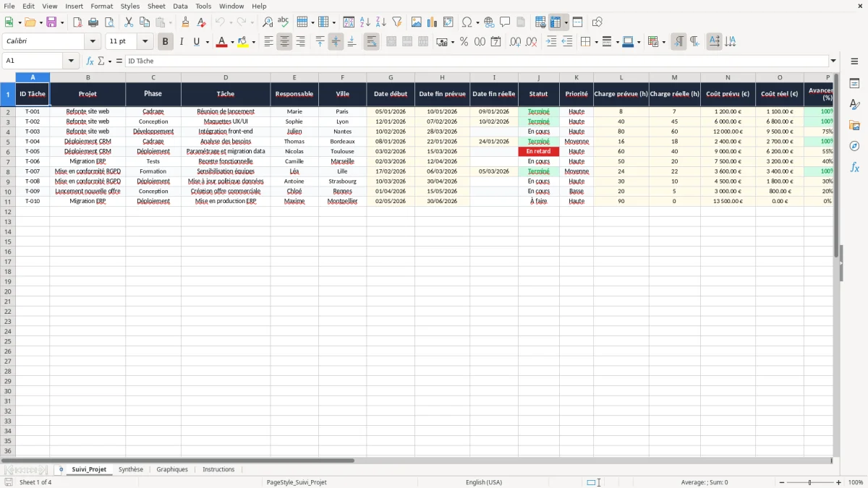This screenshot has height=488, width=868.
Task: Click the Format as Percent icon
Action: (464, 42)
